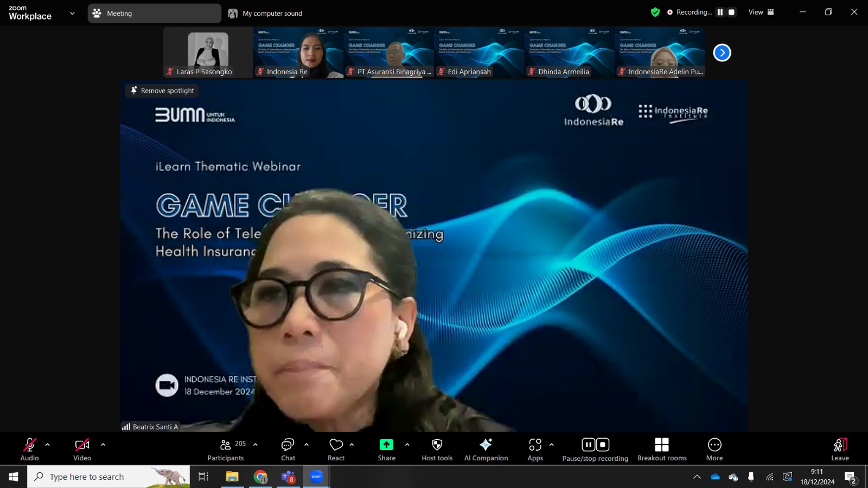This screenshot has width=868, height=488.
Task: Open the More options ellipsis
Action: (714, 445)
